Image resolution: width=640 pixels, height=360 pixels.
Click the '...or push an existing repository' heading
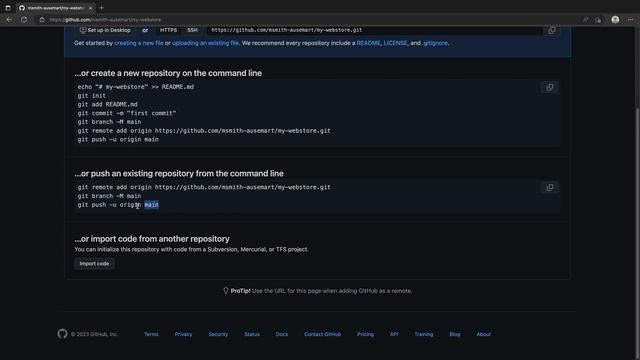click(179, 173)
